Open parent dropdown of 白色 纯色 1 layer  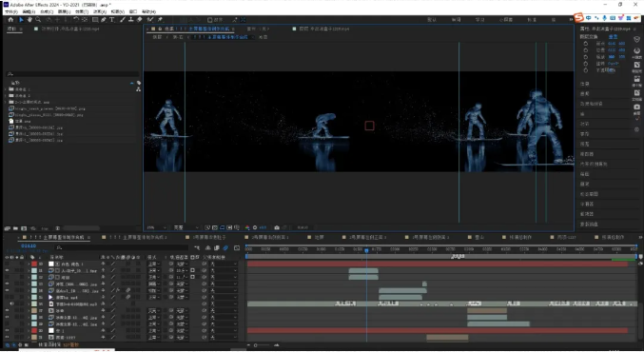(x=224, y=264)
